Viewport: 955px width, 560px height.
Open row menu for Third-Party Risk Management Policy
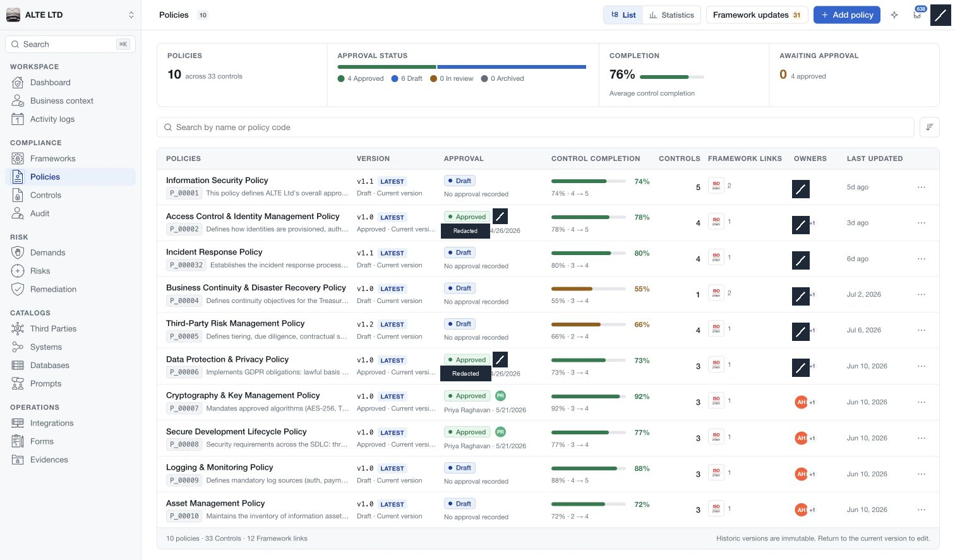[922, 330]
